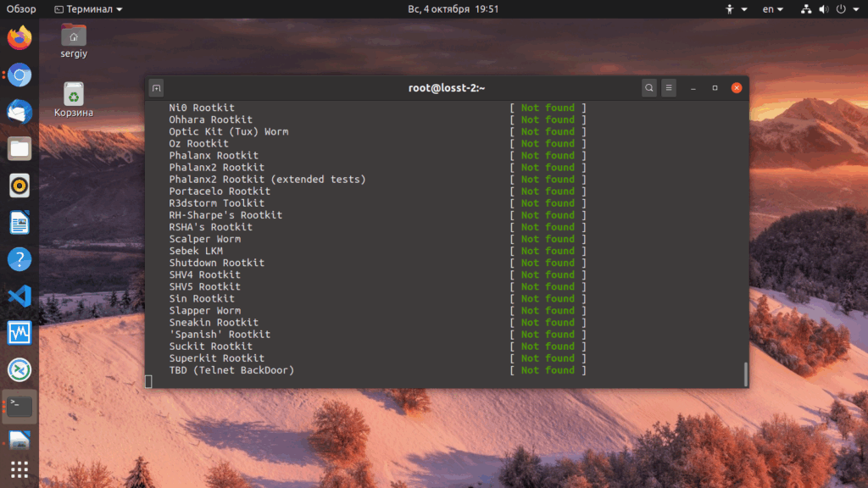868x488 pixels.
Task: Open the Терминал app menu in top bar
Action: pyautogui.click(x=88, y=8)
